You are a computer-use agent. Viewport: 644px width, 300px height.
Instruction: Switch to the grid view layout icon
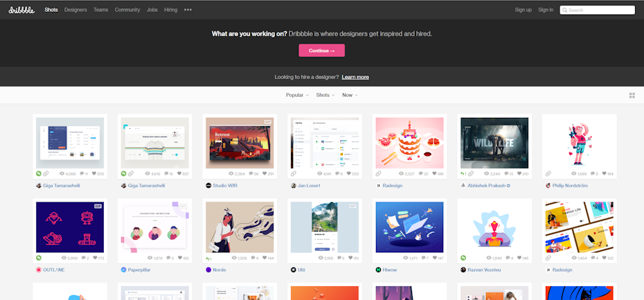click(x=632, y=95)
